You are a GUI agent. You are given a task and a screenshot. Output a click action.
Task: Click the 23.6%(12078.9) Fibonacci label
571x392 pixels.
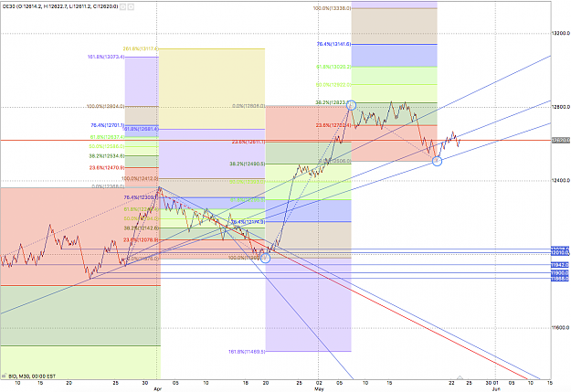pyautogui.click(x=141, y=239)
